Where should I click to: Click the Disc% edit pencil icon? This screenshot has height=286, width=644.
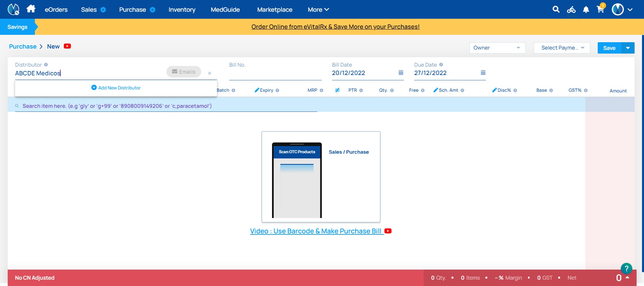494,90
